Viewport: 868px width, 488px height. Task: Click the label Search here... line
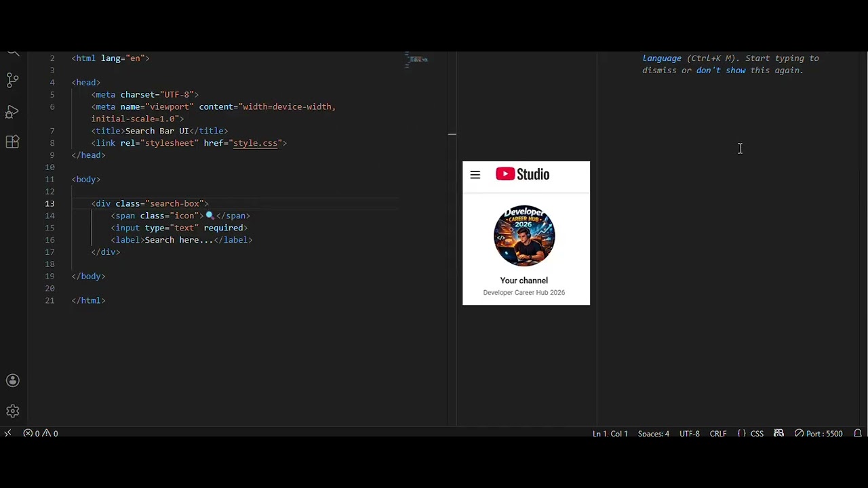(x=182, y=240)
